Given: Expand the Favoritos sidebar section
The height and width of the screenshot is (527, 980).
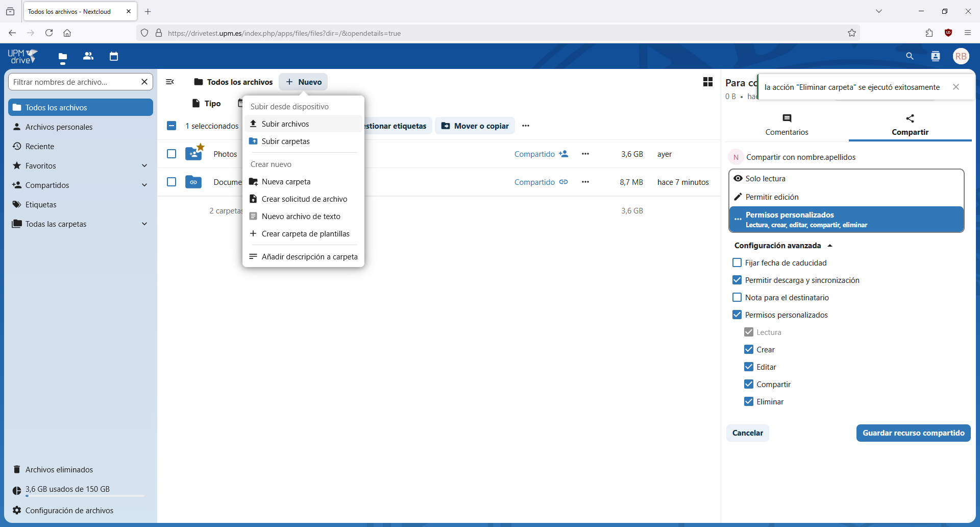Looking at the screenshot, I should (144, 165).
